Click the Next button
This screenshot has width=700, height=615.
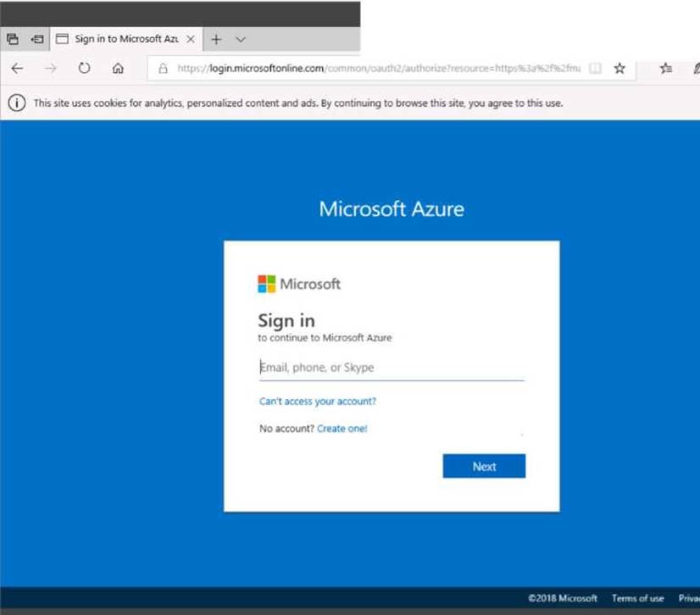coord(484,466)
